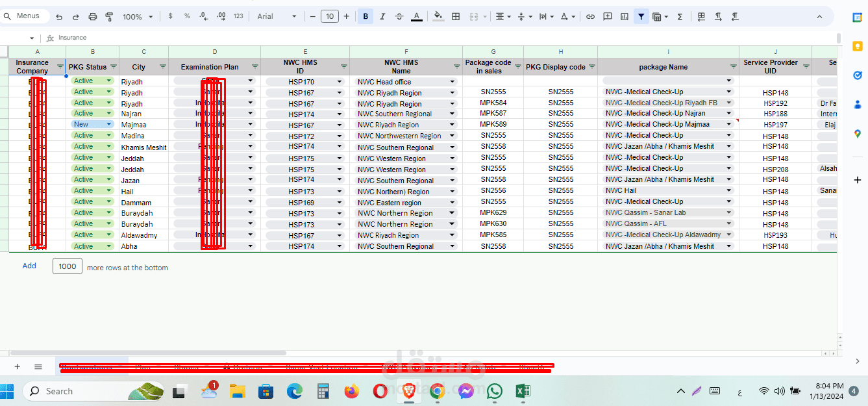This screenshot has width=868, height=406.
Task: Click the 1000 rows input field
Action: (x=68, y=266)
